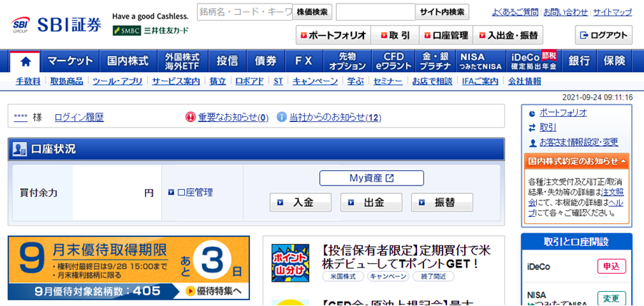Viewport: 644px width, 306px height.
Task: Open the 外国株式 海外ETF tab
Action: click(182, 61)
